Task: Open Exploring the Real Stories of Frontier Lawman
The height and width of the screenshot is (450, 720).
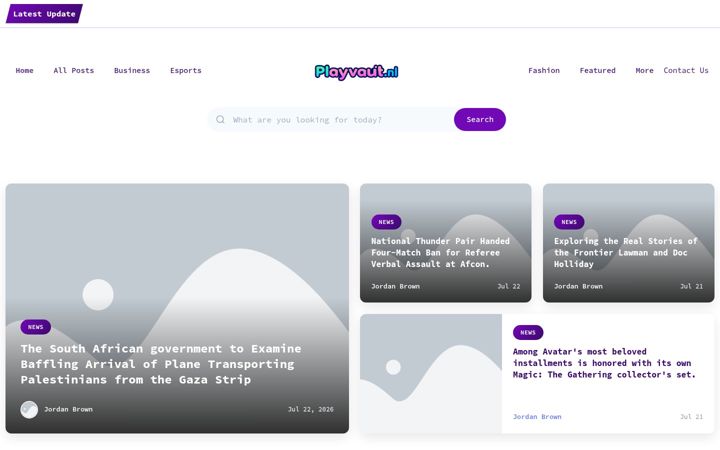Action: (x=625, y=253)
